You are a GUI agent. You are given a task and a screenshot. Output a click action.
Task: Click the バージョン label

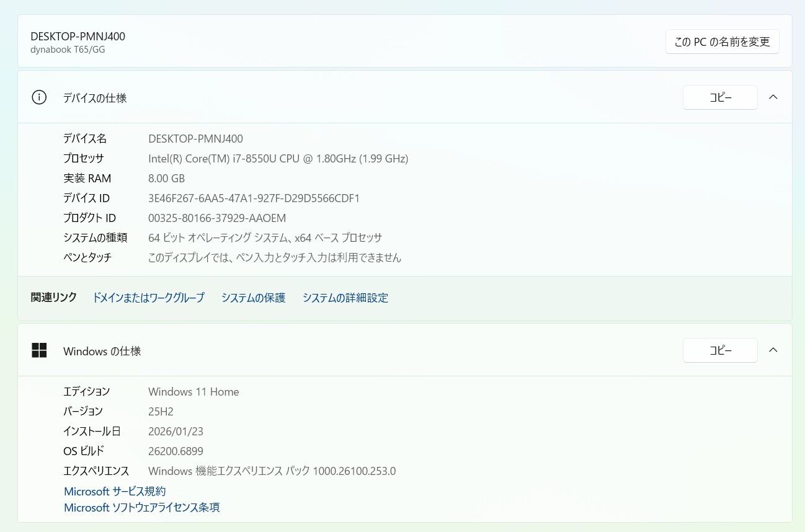click(x=83, y=411)
